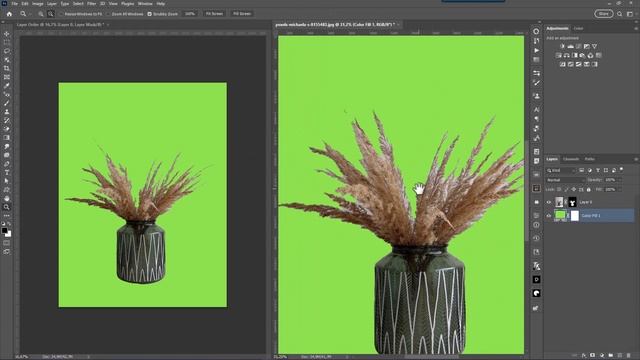Screen dimensions: 640x360
Task: Open the Zoom tool preset dropdown arrow
Action: tap(30, 14)
